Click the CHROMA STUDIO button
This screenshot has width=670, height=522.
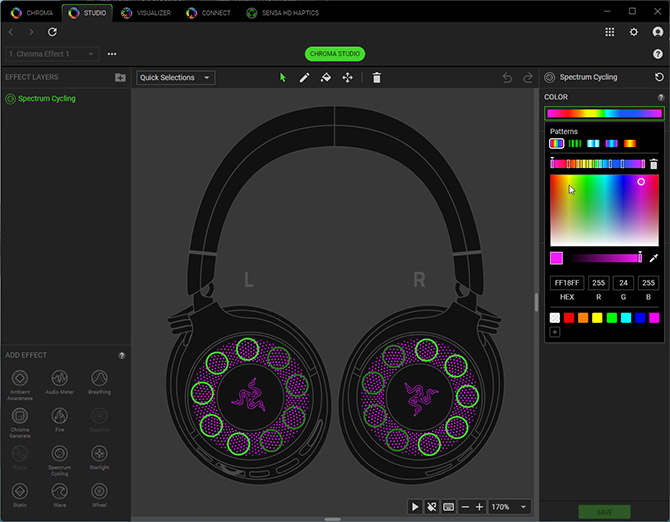point(335,54)
